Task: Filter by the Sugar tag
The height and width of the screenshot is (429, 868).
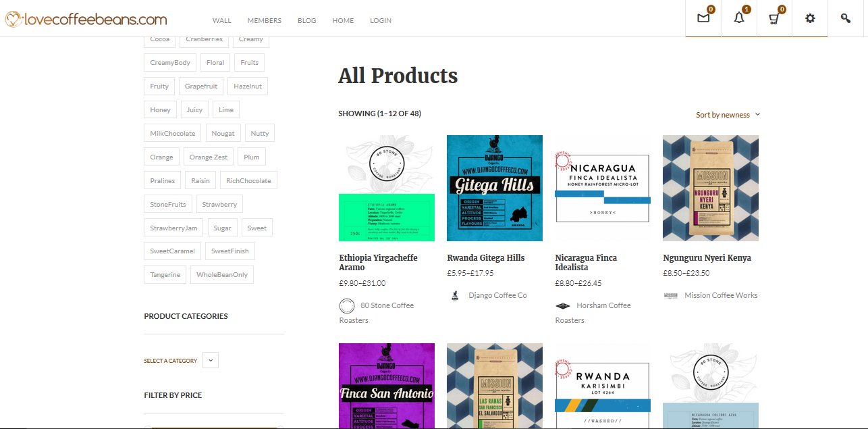Action: coord(223,228)
